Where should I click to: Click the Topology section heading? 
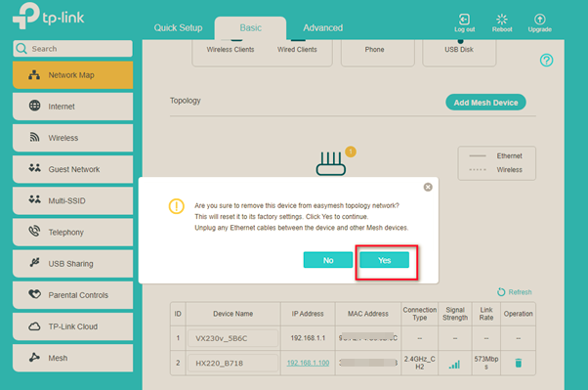(186, 101)
